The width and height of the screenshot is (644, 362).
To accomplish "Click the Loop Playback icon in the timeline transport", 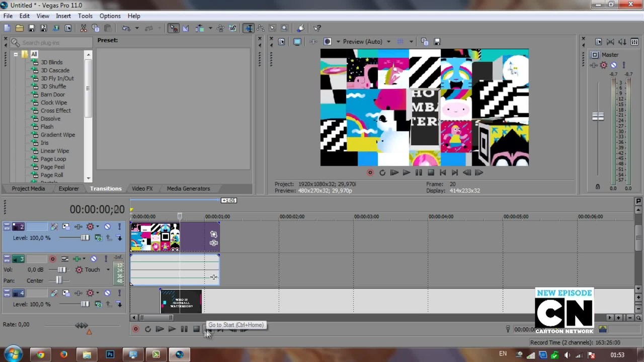I will click(x=147, y=329).
